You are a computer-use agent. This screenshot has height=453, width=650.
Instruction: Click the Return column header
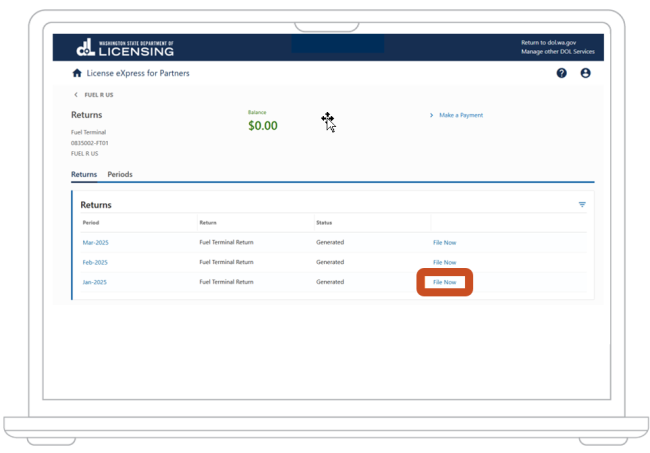(x=208, y=223)
